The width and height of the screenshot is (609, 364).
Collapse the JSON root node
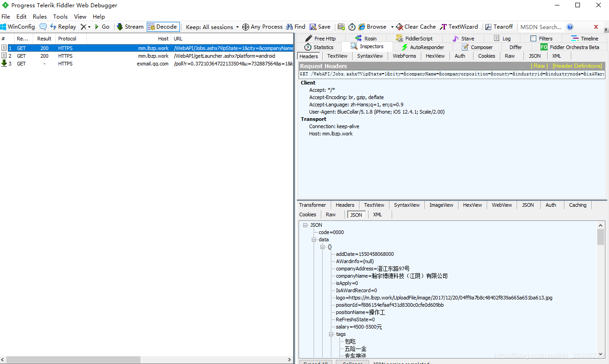coord(305,225)
